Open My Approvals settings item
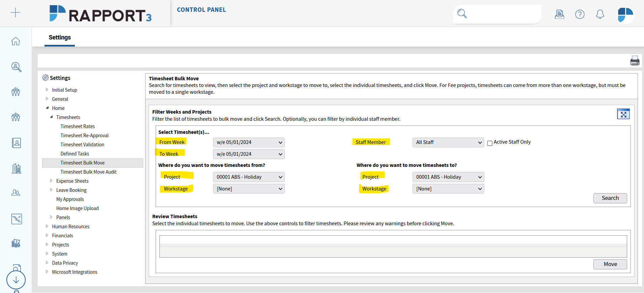Screen dimensions: 644x293 pyautogui.click(x=70, y=199)
